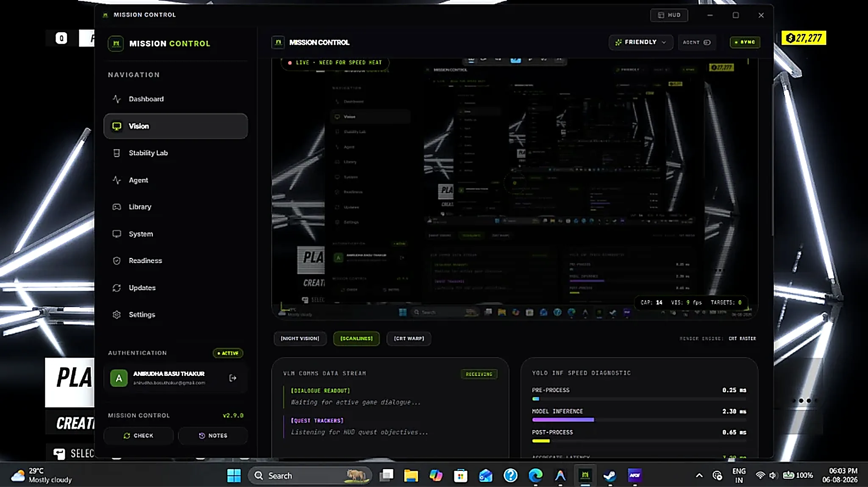Click the CRT RASTER render engine value
Viewport: 868px width, 487px height.
742,339
